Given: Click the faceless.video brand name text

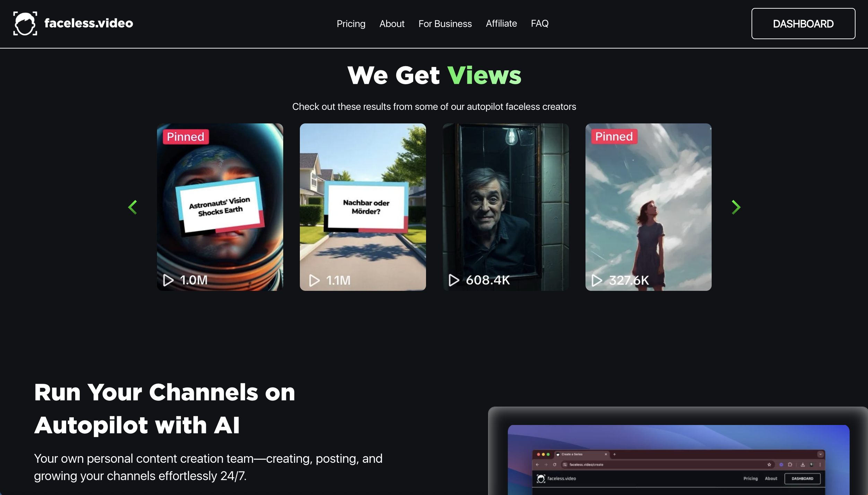Looking at the screenshot, I should [x=89, y=23].
